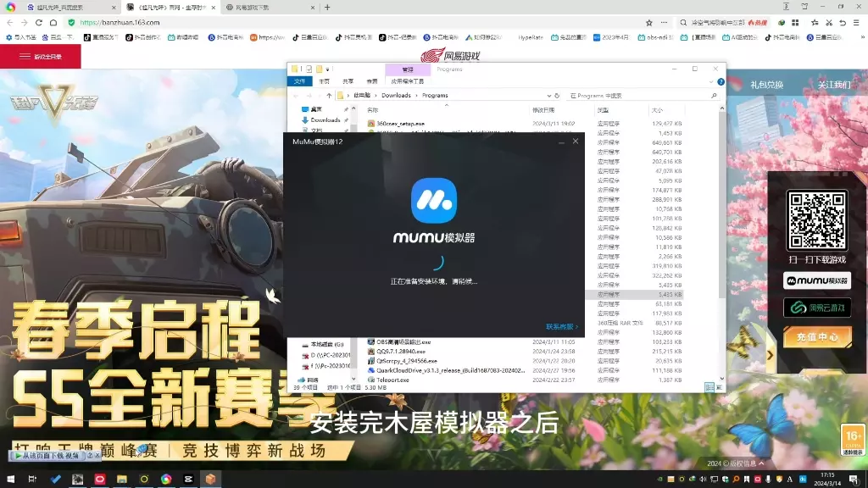
Task: Open Task View on the taskbar
Action: [32, 480]
